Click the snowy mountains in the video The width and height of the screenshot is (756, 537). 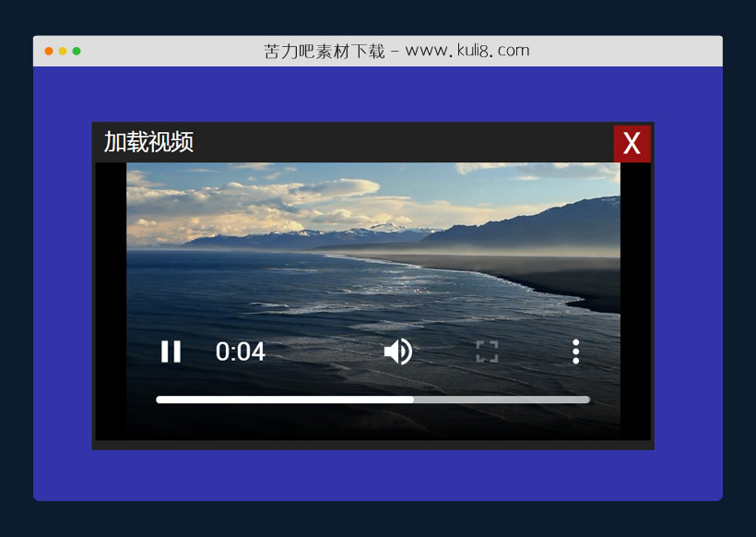[387, 231]
